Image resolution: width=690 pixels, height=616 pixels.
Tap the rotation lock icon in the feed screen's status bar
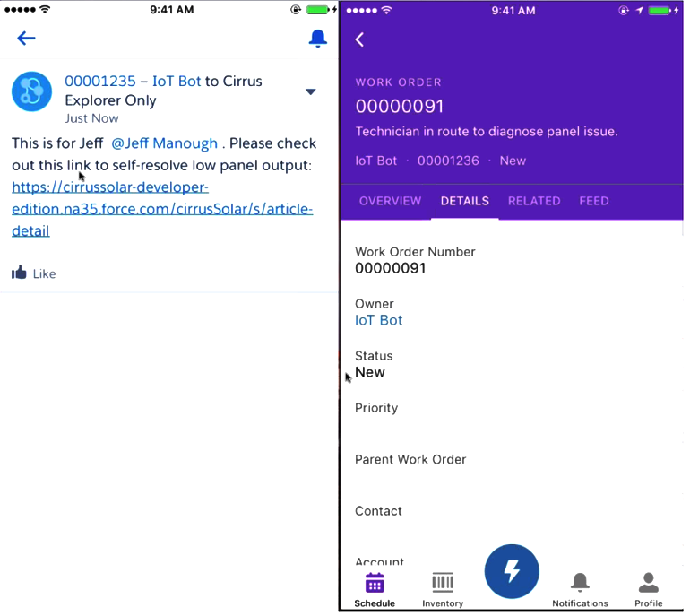296,10
